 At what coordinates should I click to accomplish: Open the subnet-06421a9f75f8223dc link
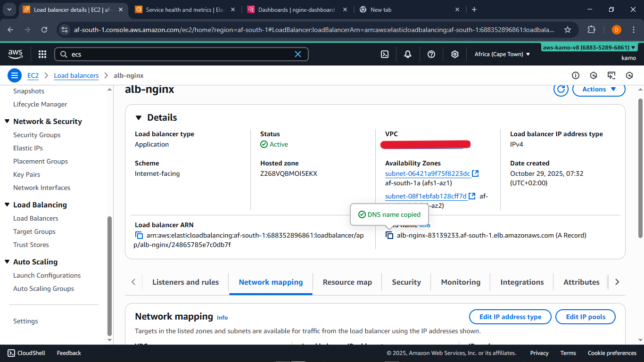point(428,173)
